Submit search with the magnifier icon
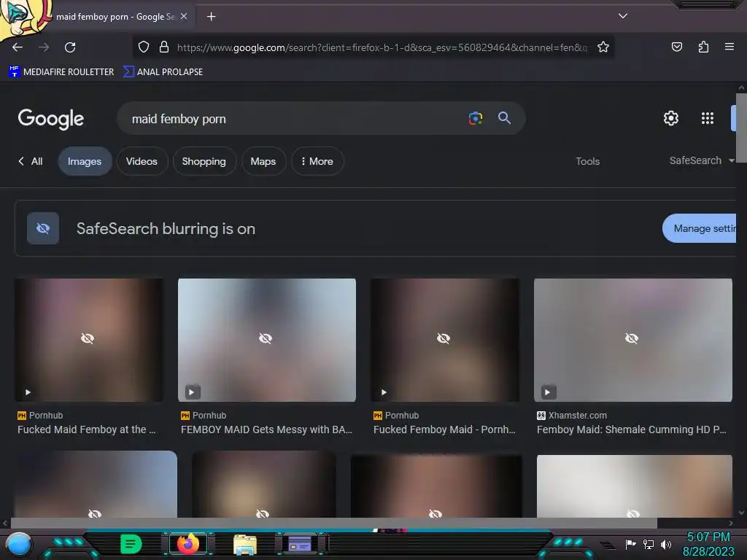 [504, 118]
